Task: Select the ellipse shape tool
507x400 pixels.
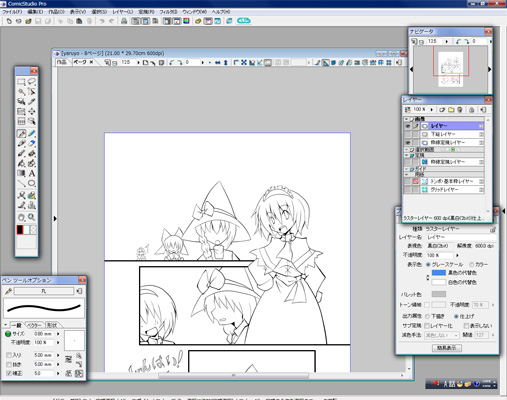Action: pyautogui.click(x=32, y=183)
